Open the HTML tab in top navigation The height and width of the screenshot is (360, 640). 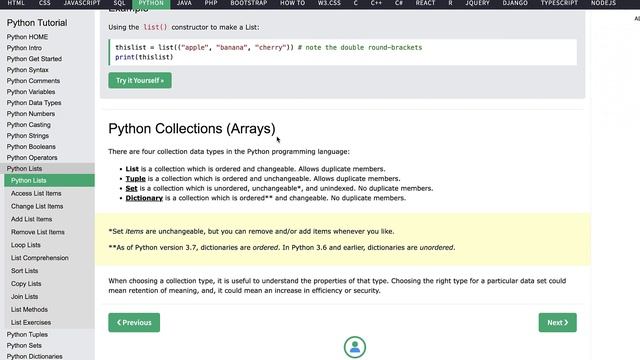16,3
